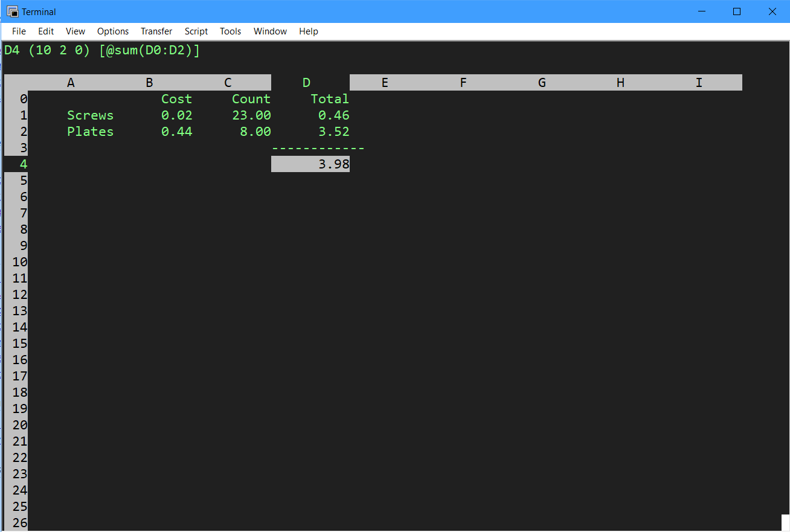The height and width of the screenshot is (532, 790).
Task: Click column header A
Action: [x=71, y=83]
